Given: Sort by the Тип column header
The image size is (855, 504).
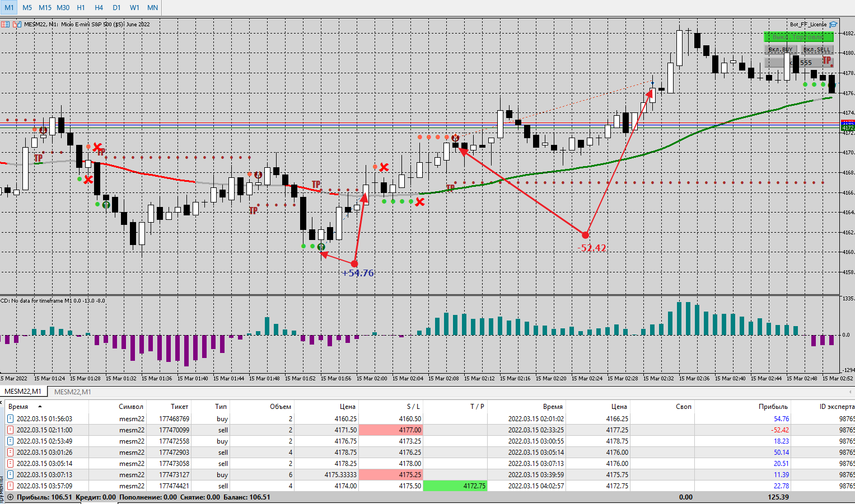Looking at the screenshot, I should click(221, 407).
